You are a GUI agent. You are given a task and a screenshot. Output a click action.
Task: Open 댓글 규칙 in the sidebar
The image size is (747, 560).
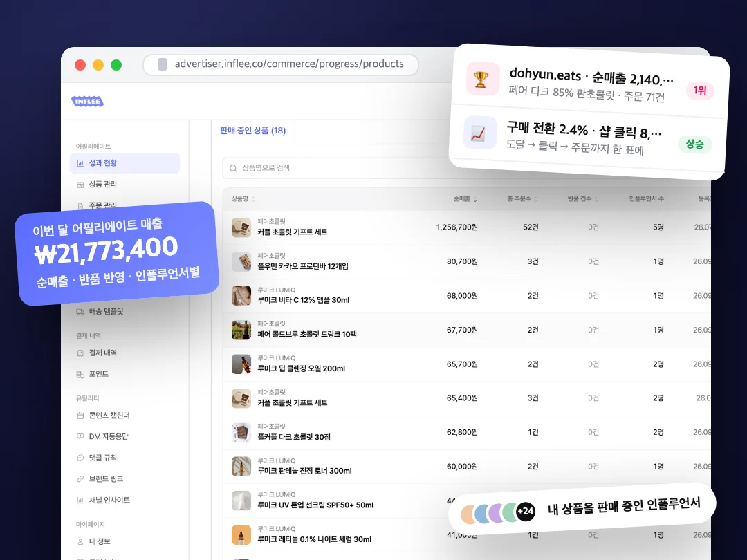point(102,458)
